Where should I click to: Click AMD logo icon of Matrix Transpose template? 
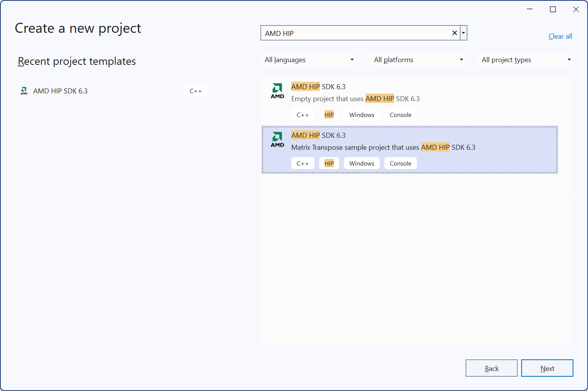(x=277, y=140)
